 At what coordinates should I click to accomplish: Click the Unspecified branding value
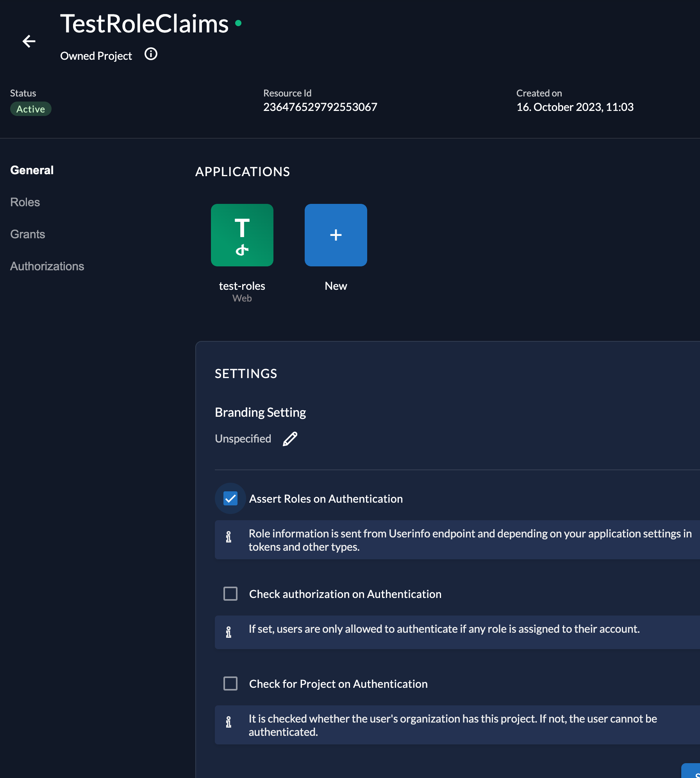click(243, 439)
